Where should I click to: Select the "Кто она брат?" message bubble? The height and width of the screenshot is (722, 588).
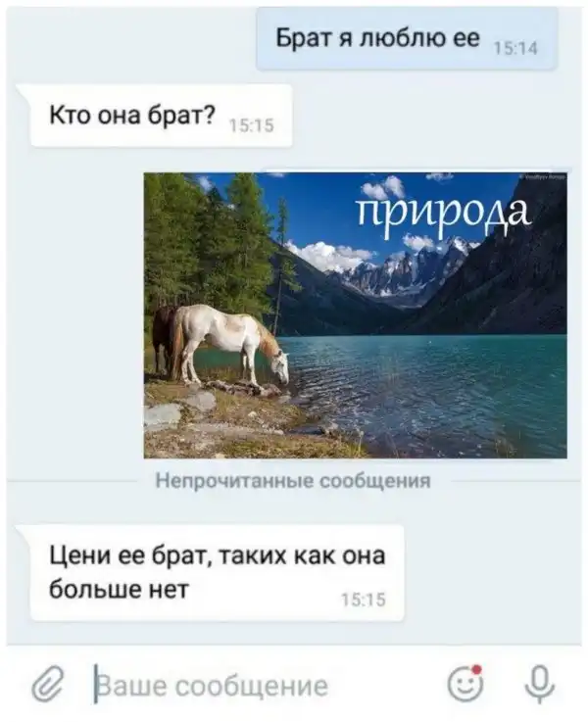[161, 116]
